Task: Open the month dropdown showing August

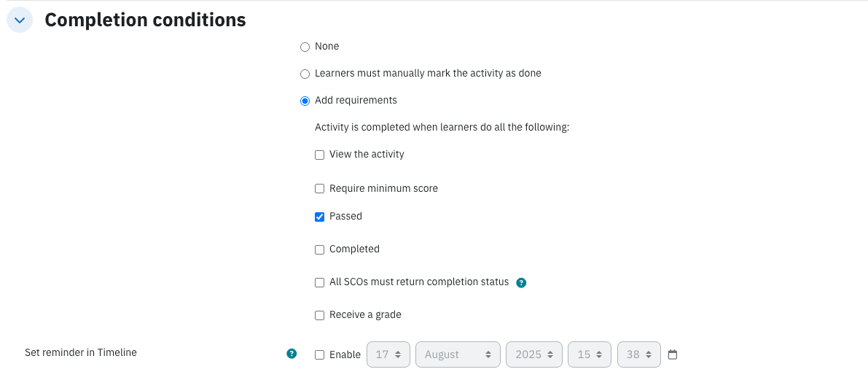Action: tap(458, 354)
